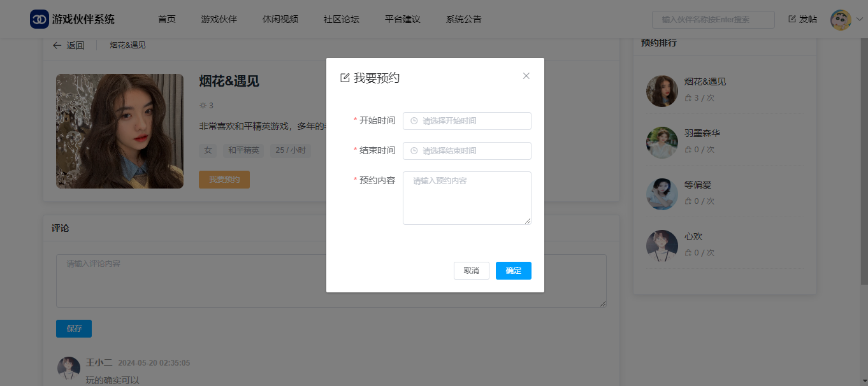
Task: Click the back arrow icon next to 返回
Action: pyautogui.click(x=57, y=45)
